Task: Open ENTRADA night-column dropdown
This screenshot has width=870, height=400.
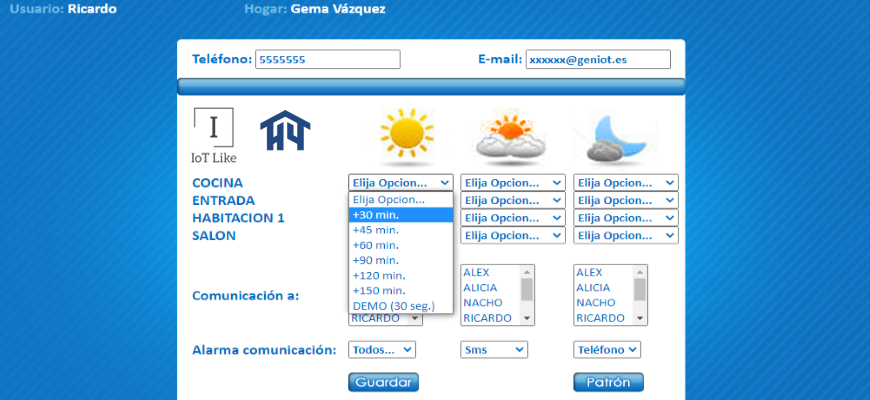Action: click(626, 200)
